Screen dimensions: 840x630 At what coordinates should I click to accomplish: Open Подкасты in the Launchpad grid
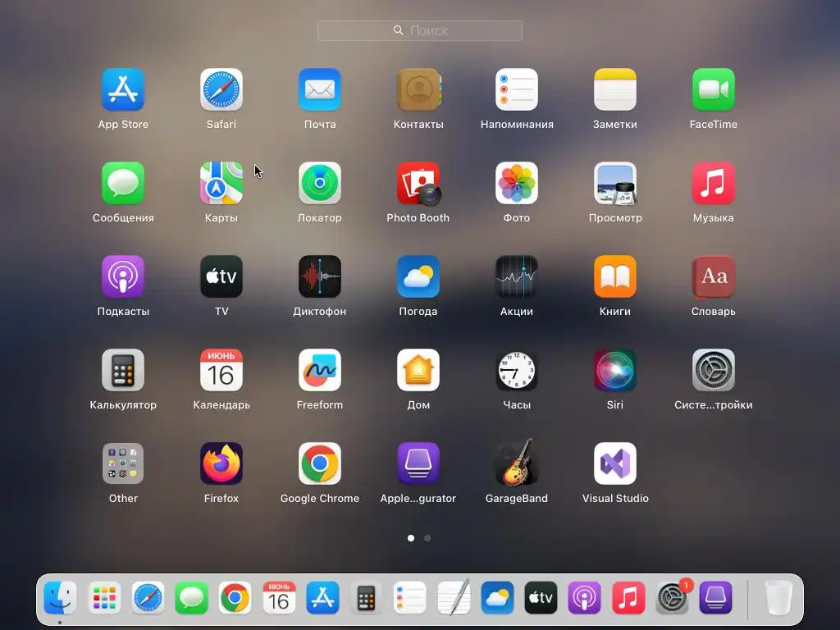point(123,276)
